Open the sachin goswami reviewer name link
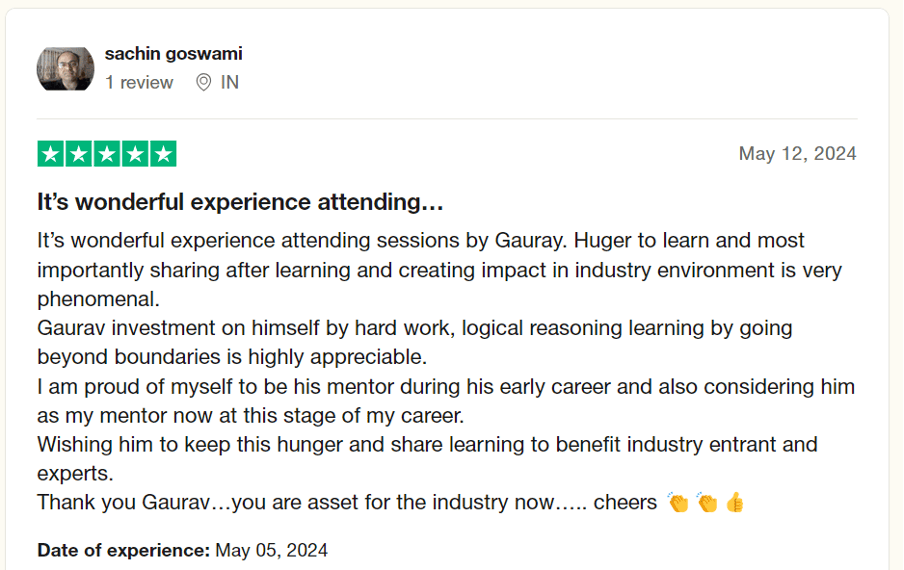Image resolution: width=904 pixels, height=570 pixels. [173, 54]
